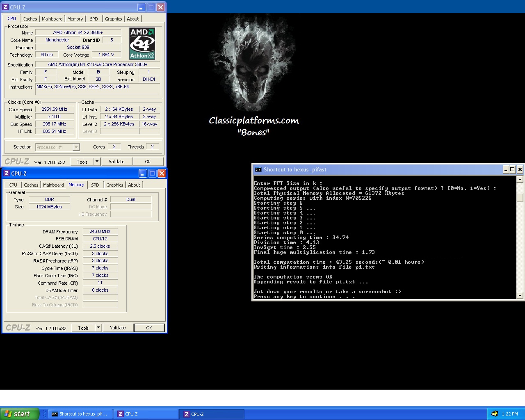
Task: Click the CPU-Z title icon in Memory window
Action: [6, 173]
